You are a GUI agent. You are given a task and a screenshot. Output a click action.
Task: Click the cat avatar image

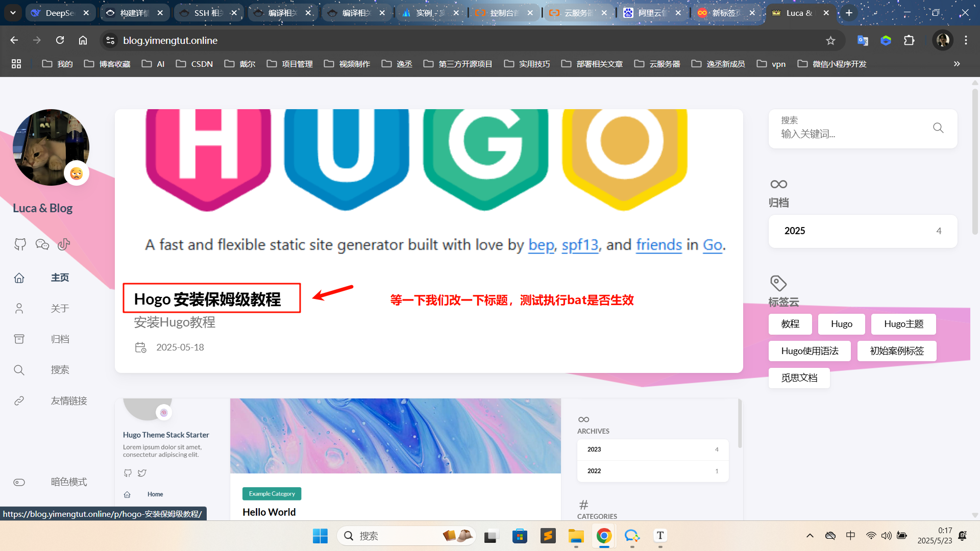(x=51, y=147)
